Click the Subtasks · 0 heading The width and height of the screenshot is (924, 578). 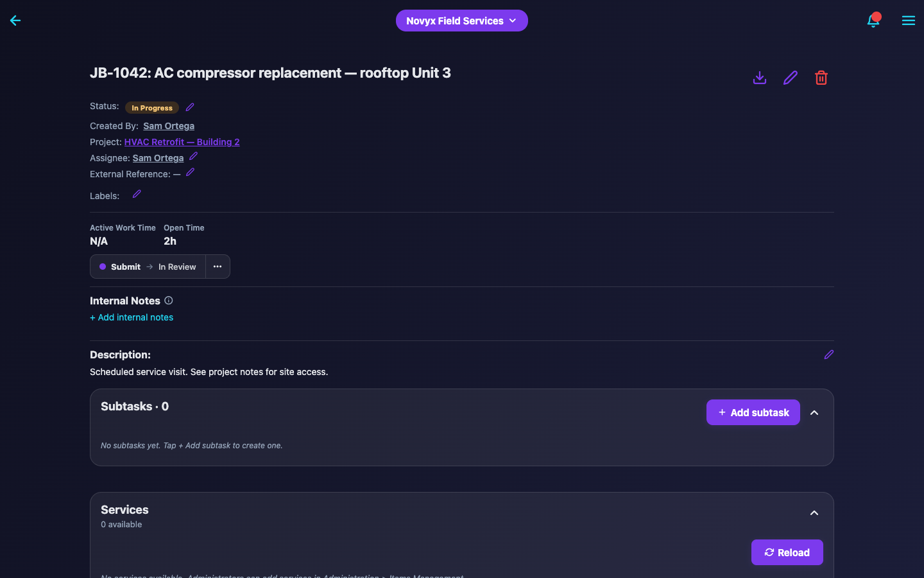[x=135, y=407]
